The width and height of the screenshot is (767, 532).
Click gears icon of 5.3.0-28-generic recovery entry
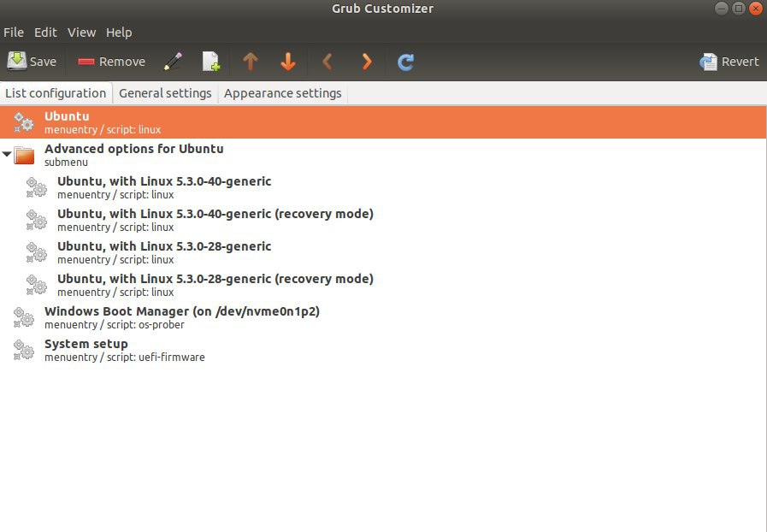pos(36,285)
